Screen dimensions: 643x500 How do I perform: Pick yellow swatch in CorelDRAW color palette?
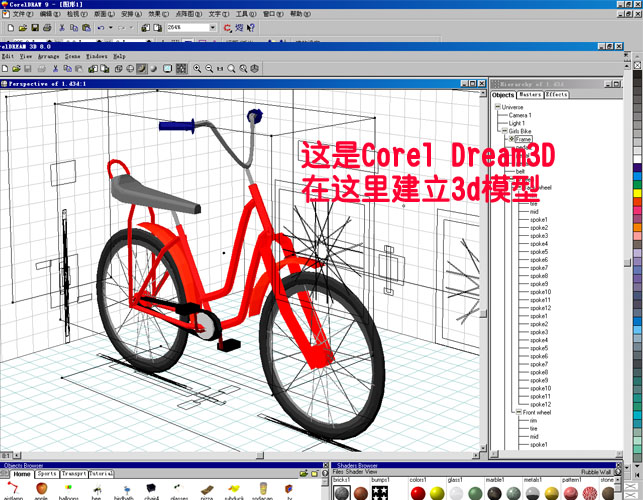coord(637,193)
